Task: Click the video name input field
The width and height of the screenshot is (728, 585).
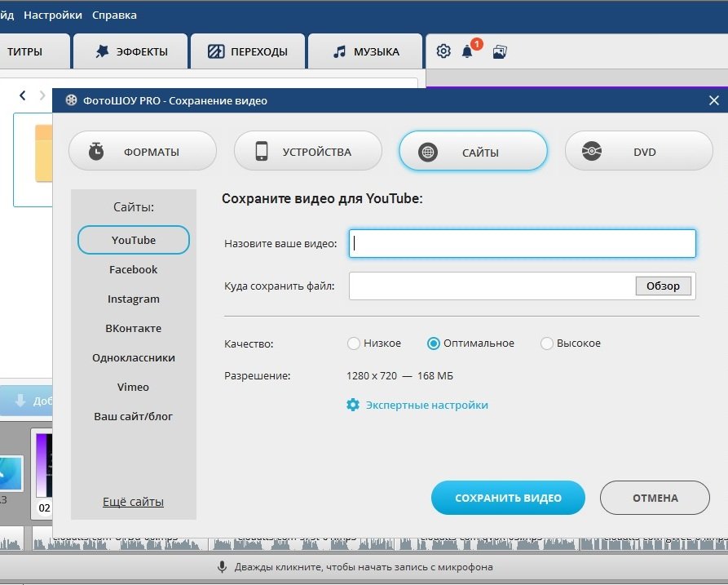Action: coord(523,243)
